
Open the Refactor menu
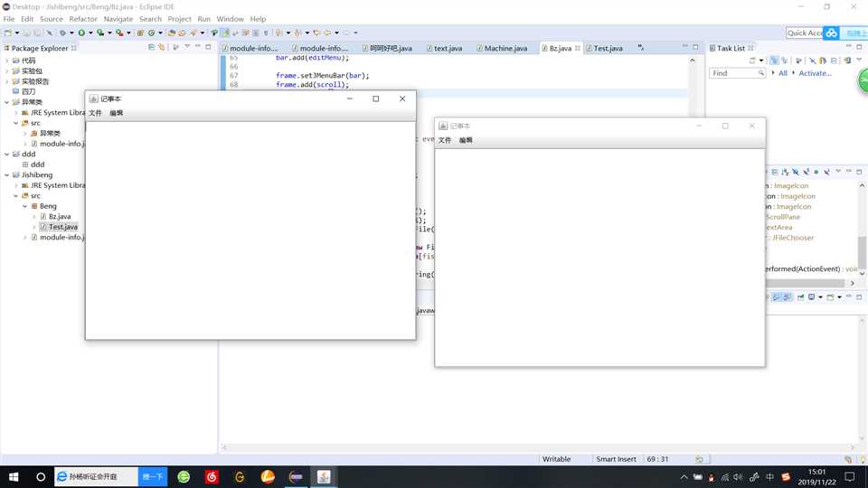(x=83, y=19)
